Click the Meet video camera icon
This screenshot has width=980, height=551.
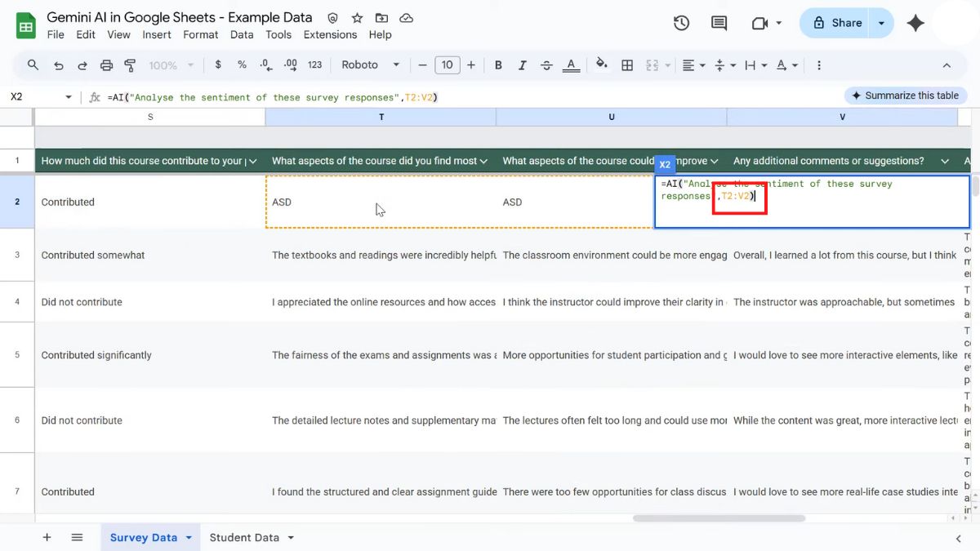(760, 24)
